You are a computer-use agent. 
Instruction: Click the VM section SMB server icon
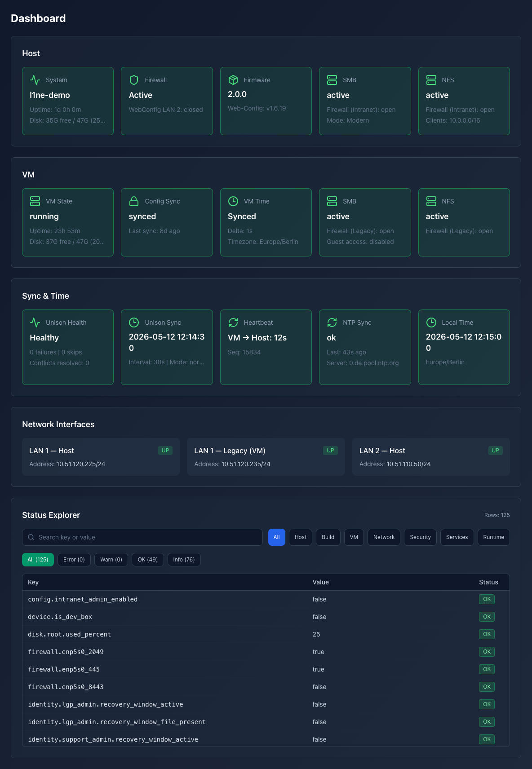click(x=332, y=201)
